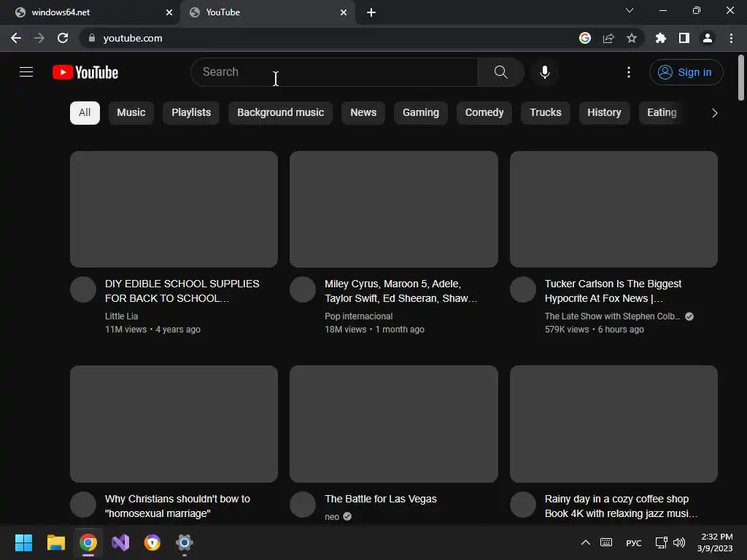Click the volume speaker tray icon

679,542
